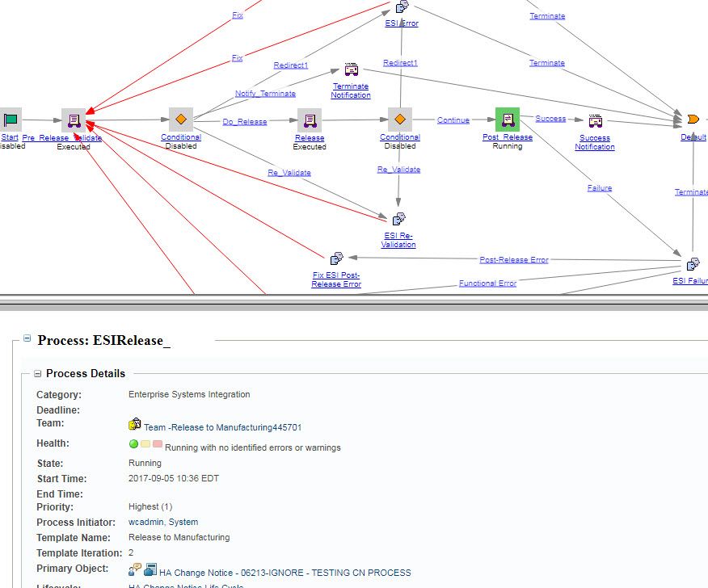Select the ESI Re-Validation task icon
The width and height of the screenshot is (708, 588).
click(x=398, y=219)
